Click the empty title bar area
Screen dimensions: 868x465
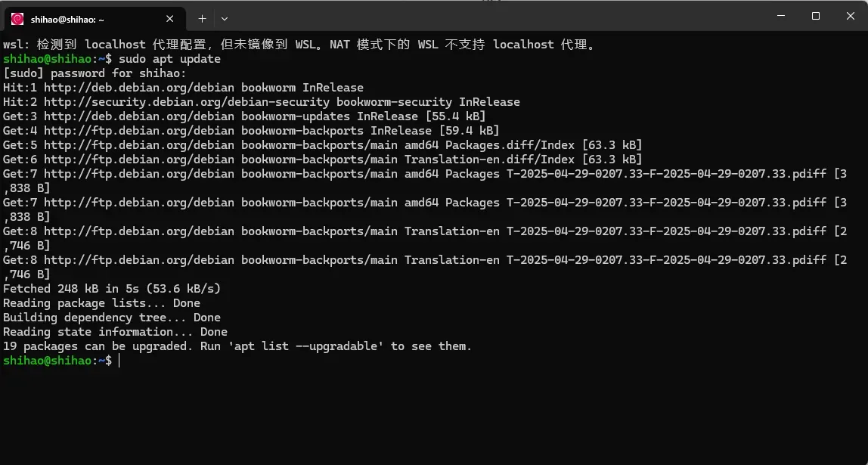491,17
